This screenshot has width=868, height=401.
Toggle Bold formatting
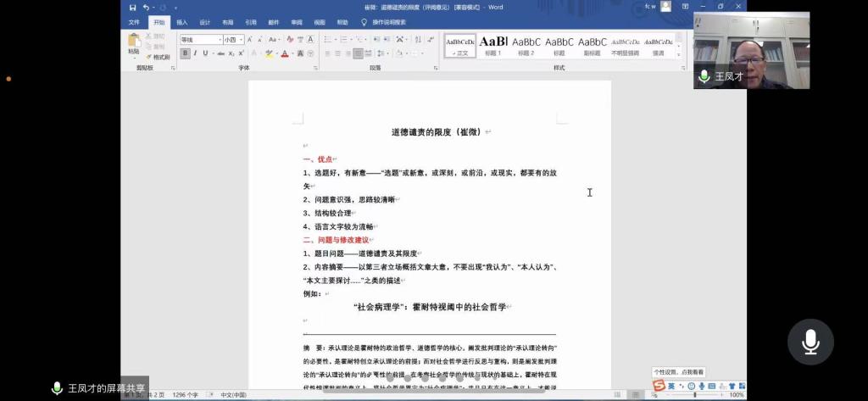(x=185, y=53)
